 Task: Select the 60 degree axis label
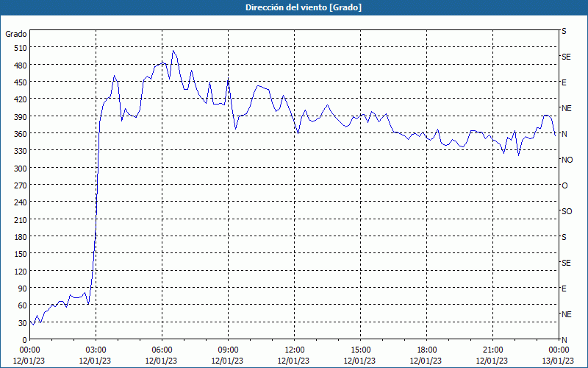coord(23,305)
